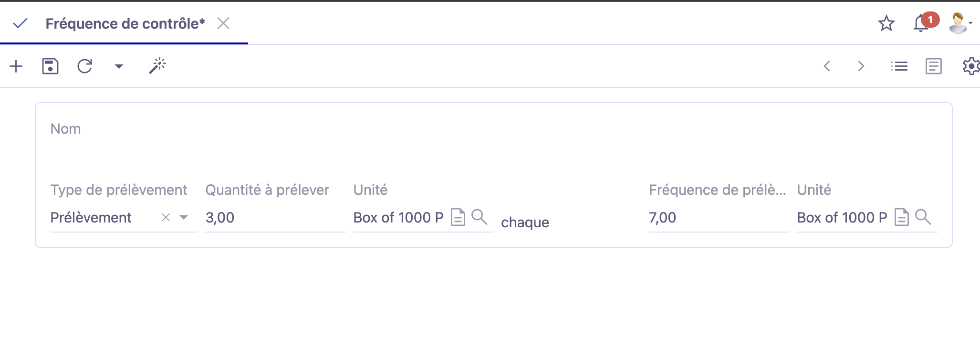The image size is (980, 339).
Task: Close the Fréquence de contrôle tab
Action: (223, 23)
